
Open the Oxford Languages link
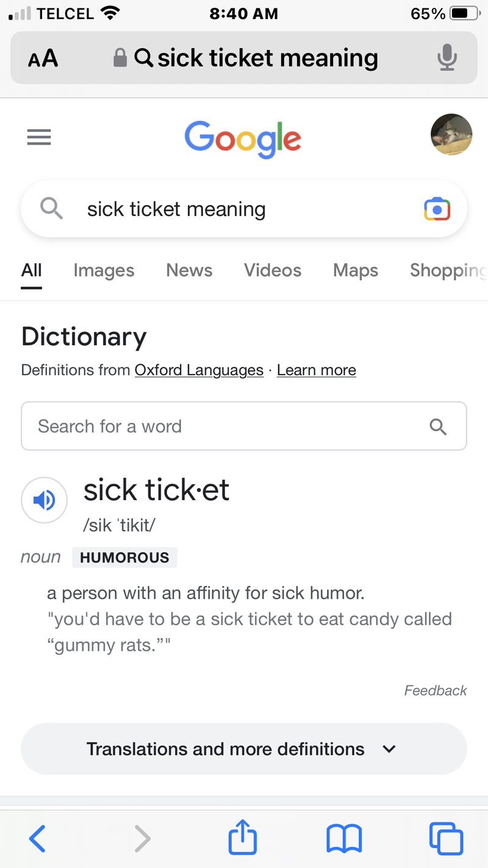click(199, 370)
